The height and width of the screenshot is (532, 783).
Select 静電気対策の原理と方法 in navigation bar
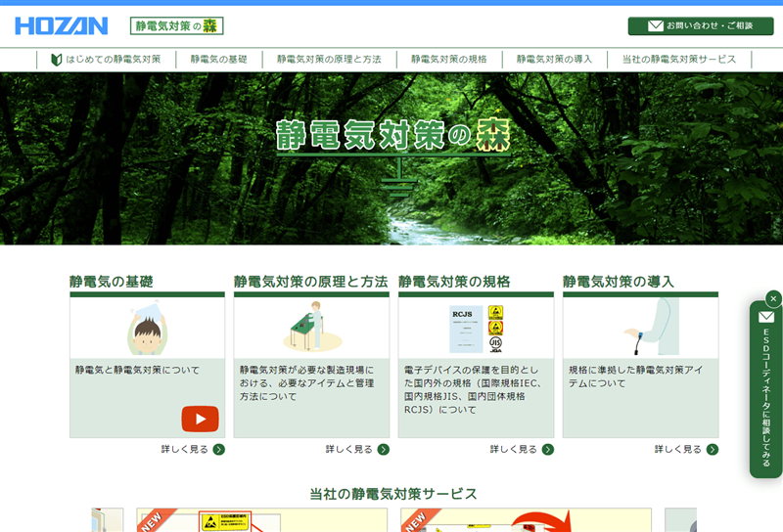point(328,60)
